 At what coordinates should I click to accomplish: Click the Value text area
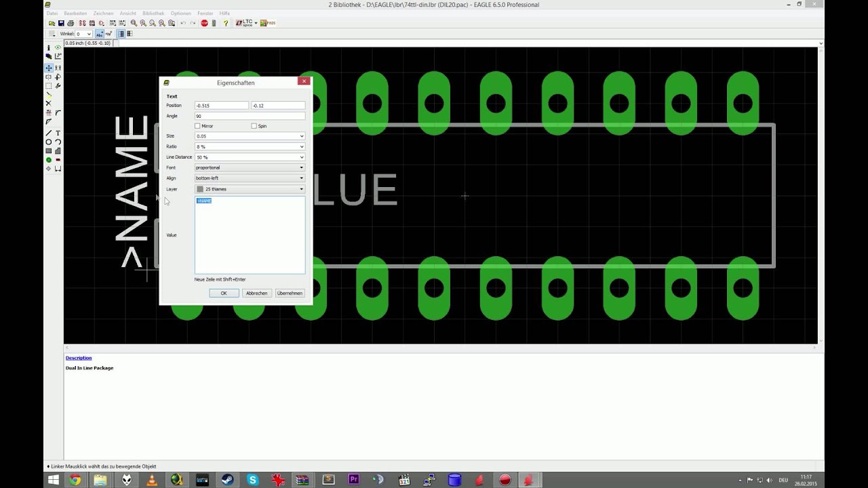(x=250, y=235)
